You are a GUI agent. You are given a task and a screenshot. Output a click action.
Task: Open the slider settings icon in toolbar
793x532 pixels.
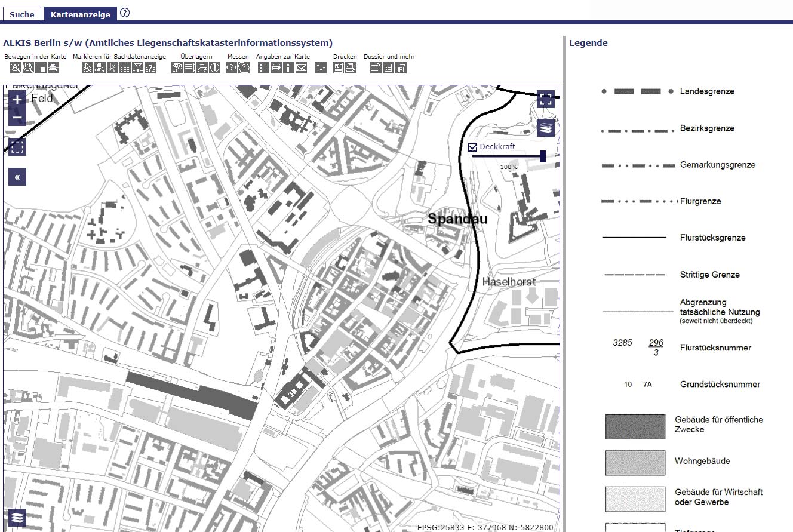pyautogui.click(x=321, y=67)
